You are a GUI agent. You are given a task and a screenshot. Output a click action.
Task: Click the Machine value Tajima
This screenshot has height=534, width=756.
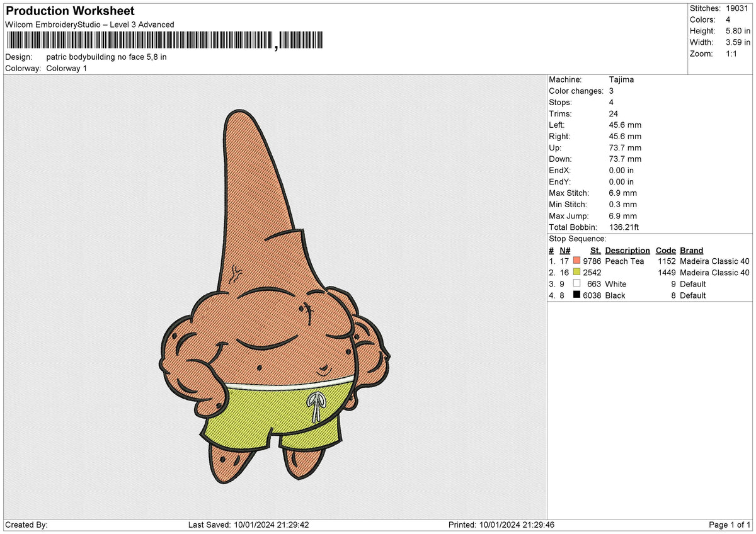621,79
